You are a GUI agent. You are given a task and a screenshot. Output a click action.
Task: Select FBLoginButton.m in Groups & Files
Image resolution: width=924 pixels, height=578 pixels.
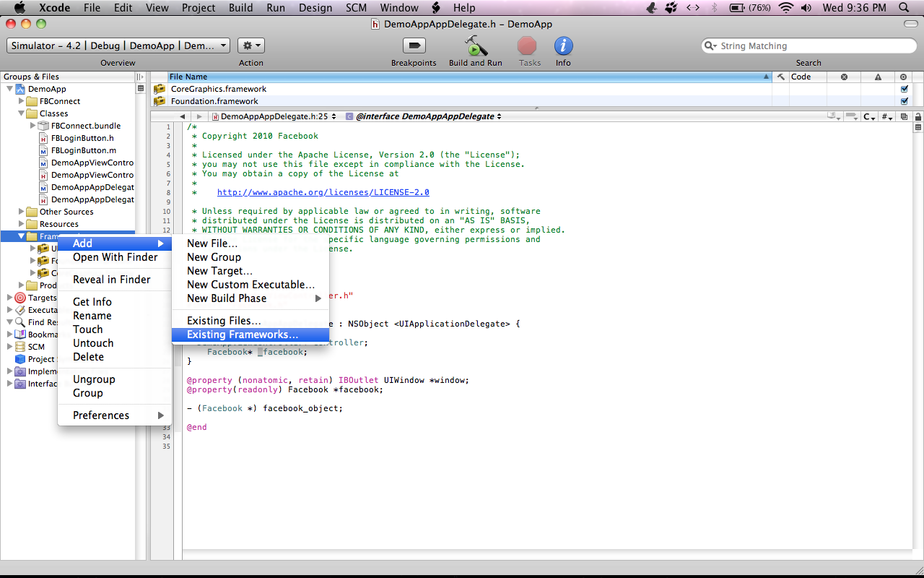click(84, 150)
